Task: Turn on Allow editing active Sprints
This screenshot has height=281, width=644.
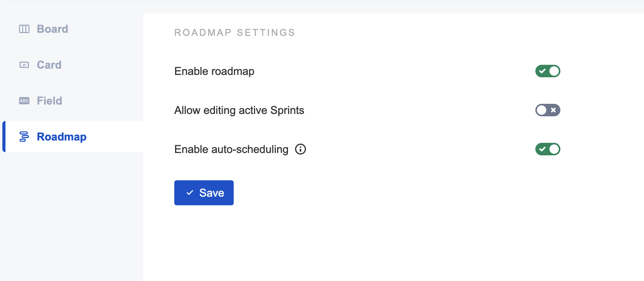Action: tap(548, 110)
